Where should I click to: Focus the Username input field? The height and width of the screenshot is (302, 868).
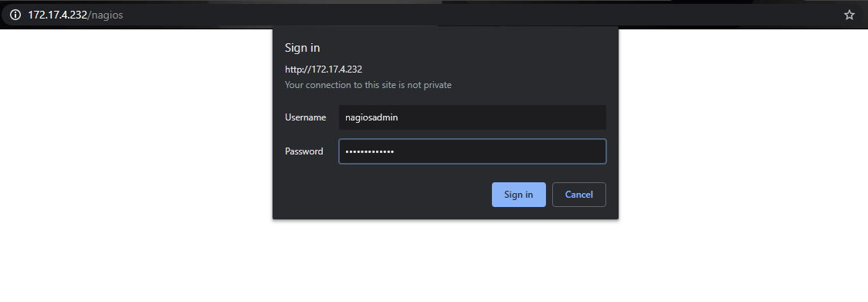coord(472,117)
